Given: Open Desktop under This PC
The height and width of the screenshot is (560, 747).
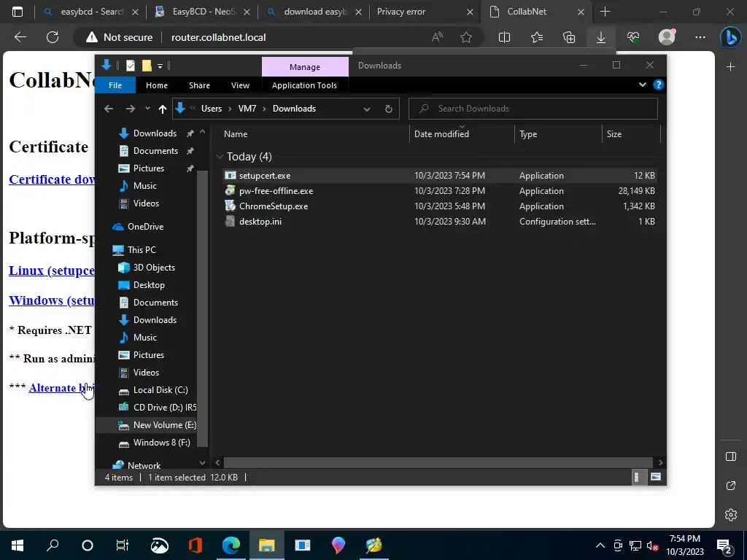Looking at the screenshot, I should coord(149,285).
